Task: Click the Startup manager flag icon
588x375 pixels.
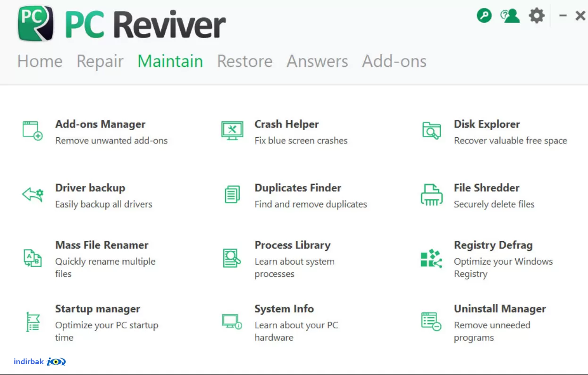Action: tap(33, 322)
